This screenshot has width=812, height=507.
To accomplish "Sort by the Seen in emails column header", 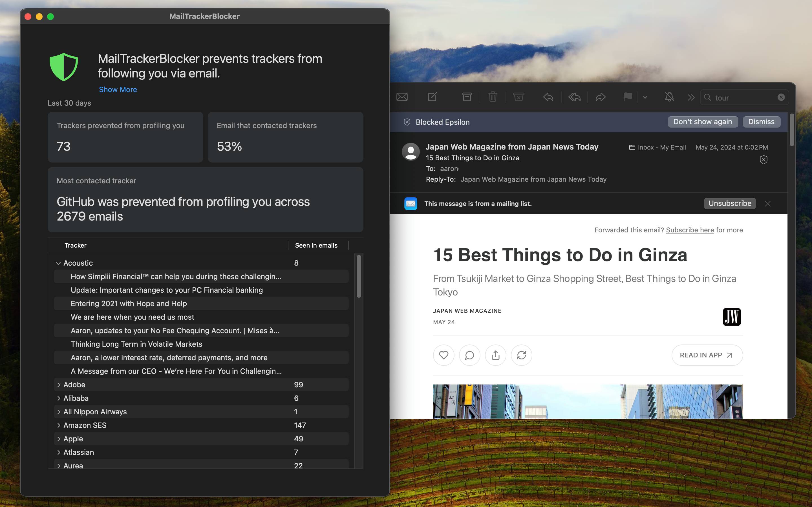I will pyautogui.click(x=316, y=245).
